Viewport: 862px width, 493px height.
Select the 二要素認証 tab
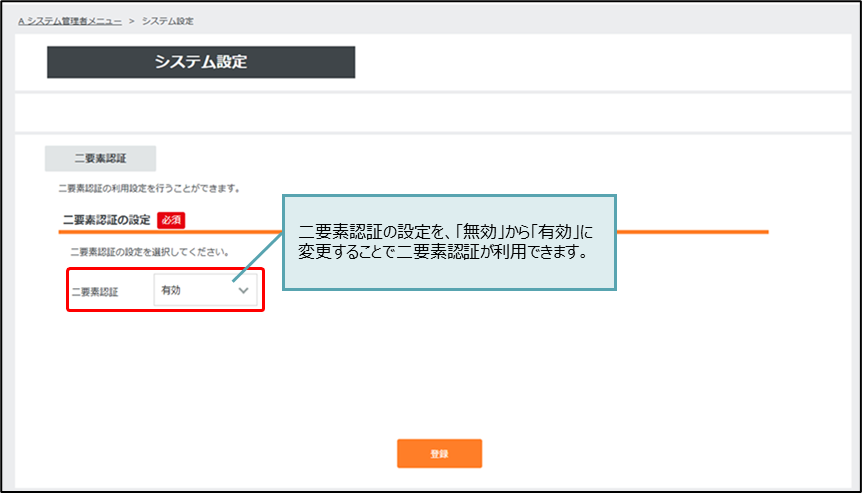pos(100,159)
